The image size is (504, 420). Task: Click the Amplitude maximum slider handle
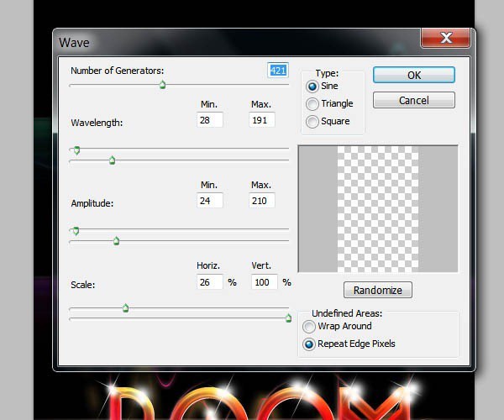(116, 241)
